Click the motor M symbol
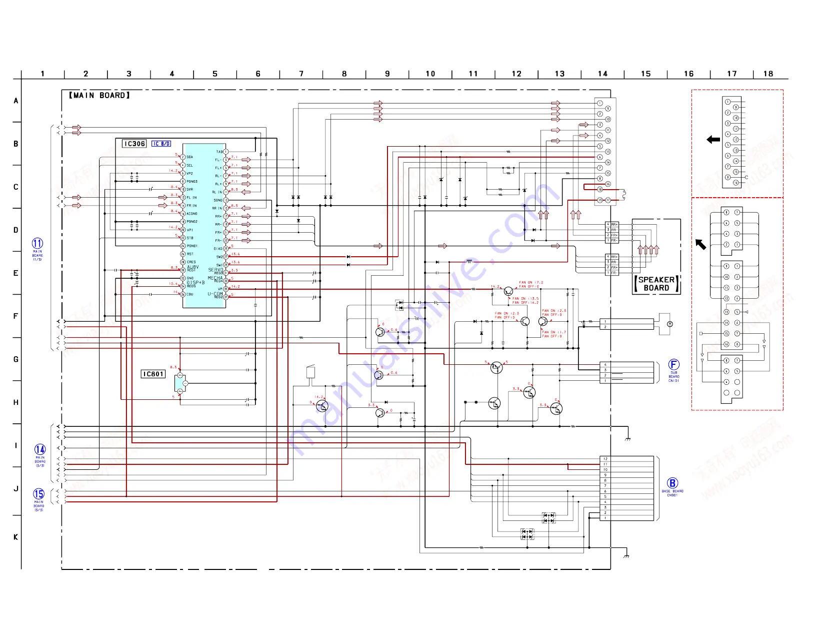The image size is (840, 632). 670,324
